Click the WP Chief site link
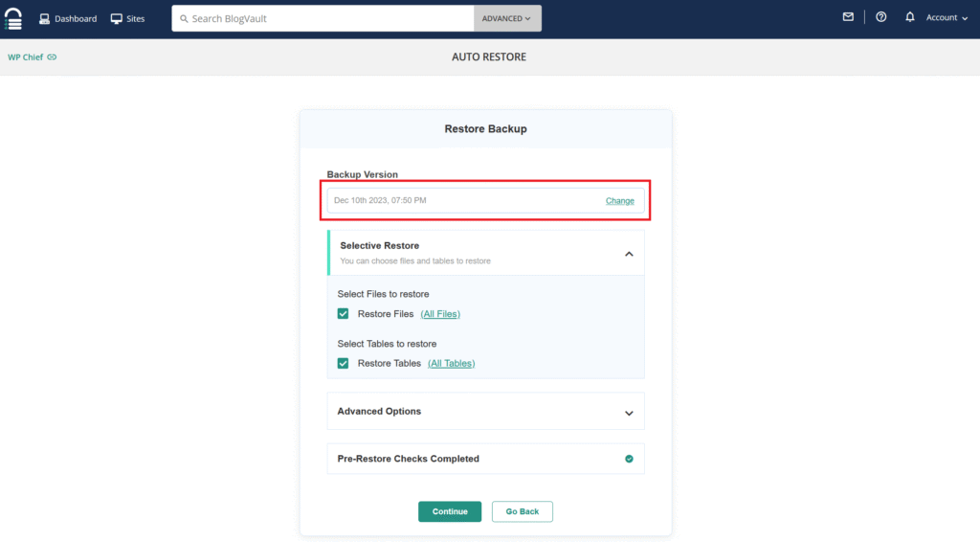Viewport: 980px width, 542px height. (25, 56)
